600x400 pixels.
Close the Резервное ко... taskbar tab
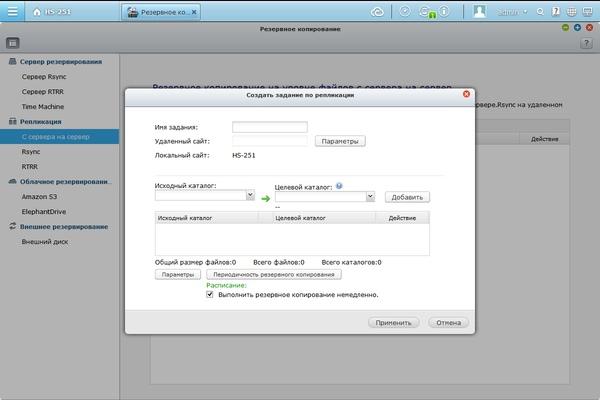[x=194, y=12]
